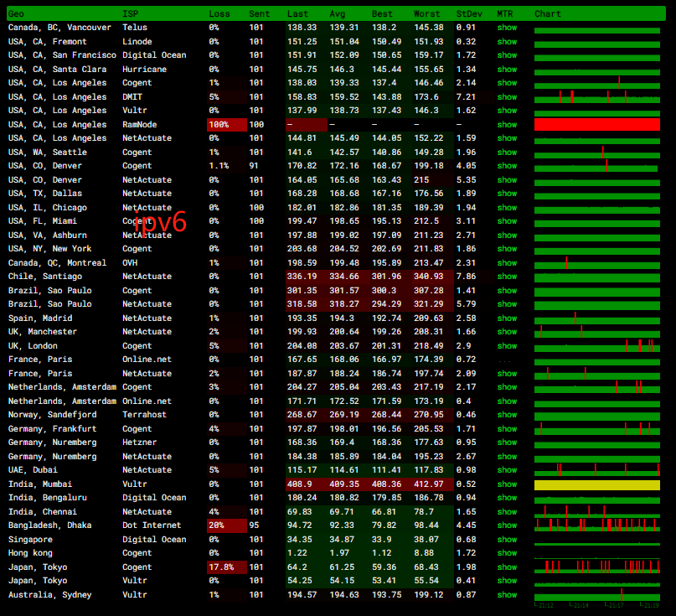Show MTR for Norway, Sandefjord Terrahost
The image size is (676, 616).
(x=507, y=415)
